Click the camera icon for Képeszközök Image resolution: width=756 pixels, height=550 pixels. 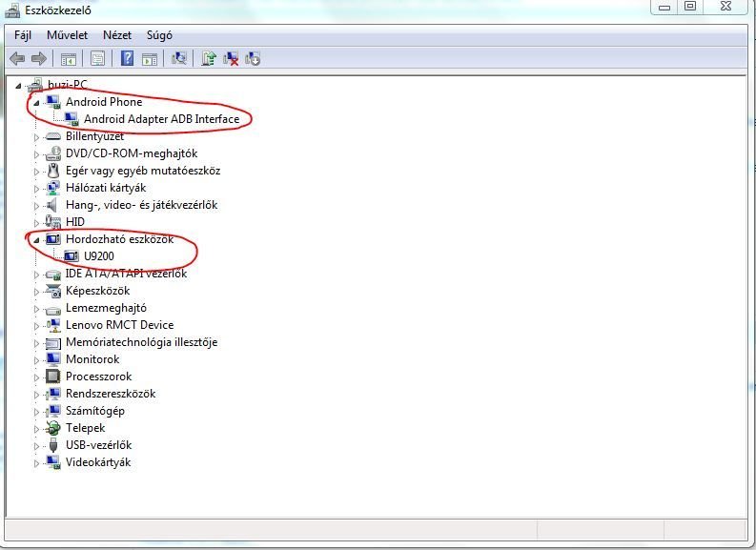click(x=53, y=291)
